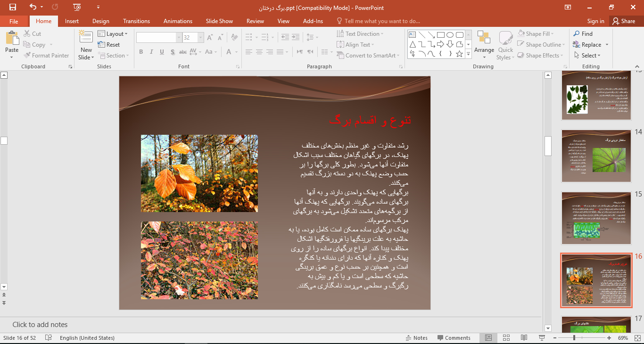Select the rectangle shape in shapes gallery

(x=440, y=34)
